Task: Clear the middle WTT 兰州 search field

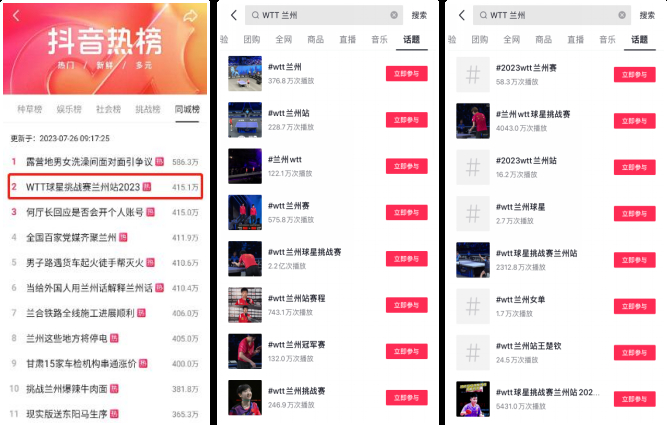Action: coord(394,15)
